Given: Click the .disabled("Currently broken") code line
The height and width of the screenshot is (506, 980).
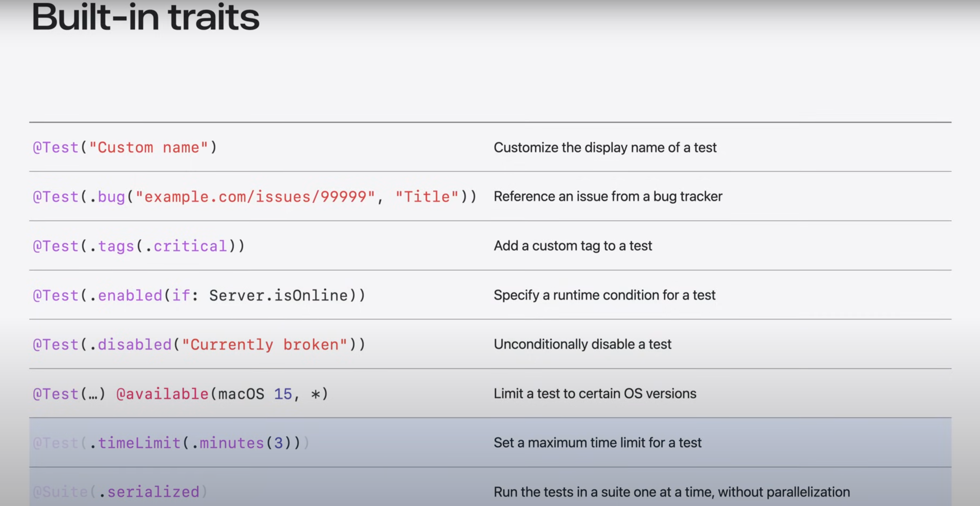Looking at the screenshot, I should 199,344.
